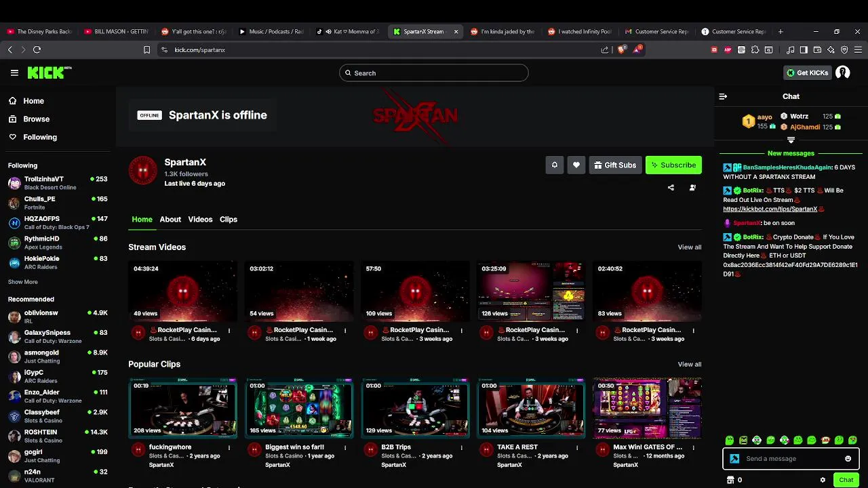Viewport: 868px width, 488px height.
Task: Reload the page with browser refresh icon
Action: click(x=37, y=49)
